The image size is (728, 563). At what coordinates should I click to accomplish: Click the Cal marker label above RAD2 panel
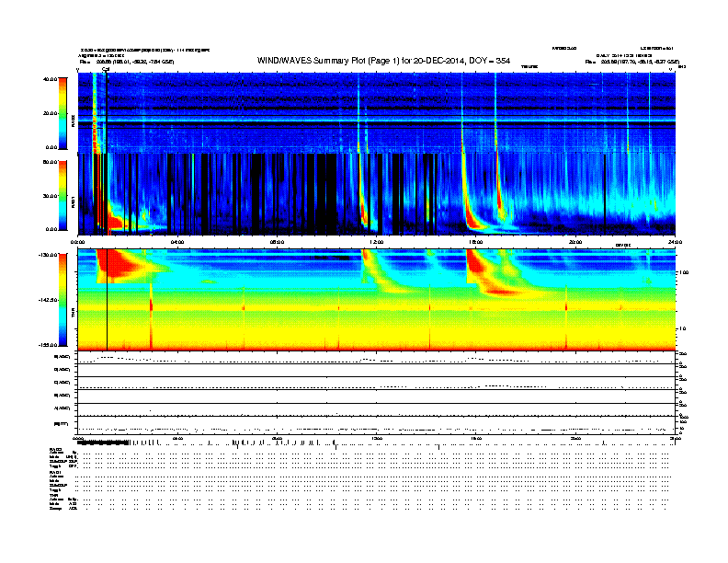click(106, 70)
